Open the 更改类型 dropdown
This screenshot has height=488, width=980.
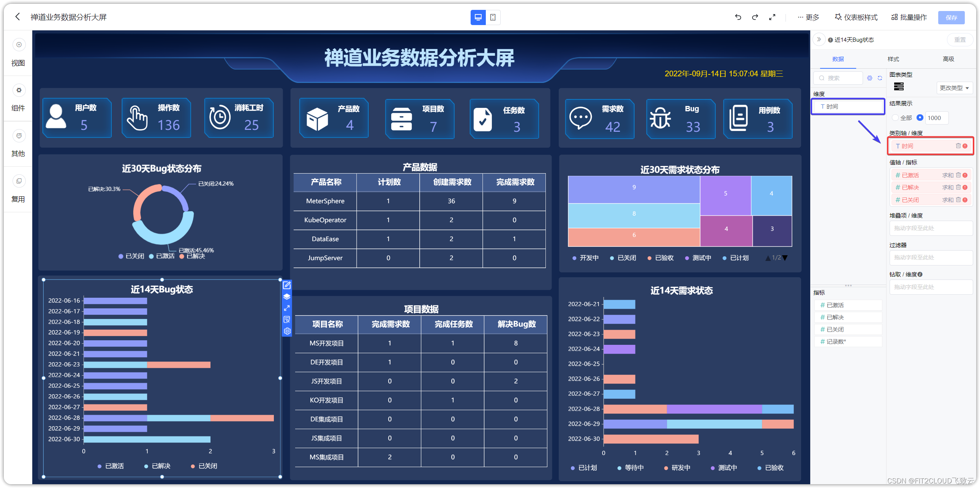click(955, 88)
